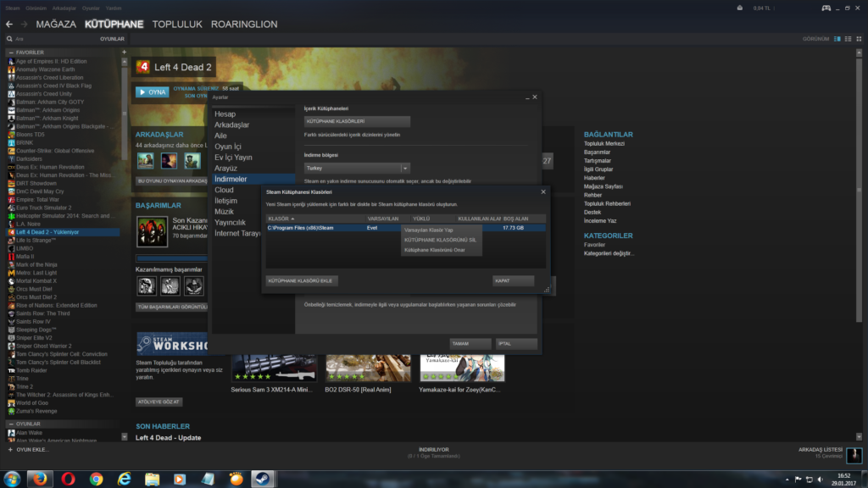Screen dimensions: 868x488
Task: Click the KÜTÜPHANE KLASÖRLERİ button
Action: [357, 121]
